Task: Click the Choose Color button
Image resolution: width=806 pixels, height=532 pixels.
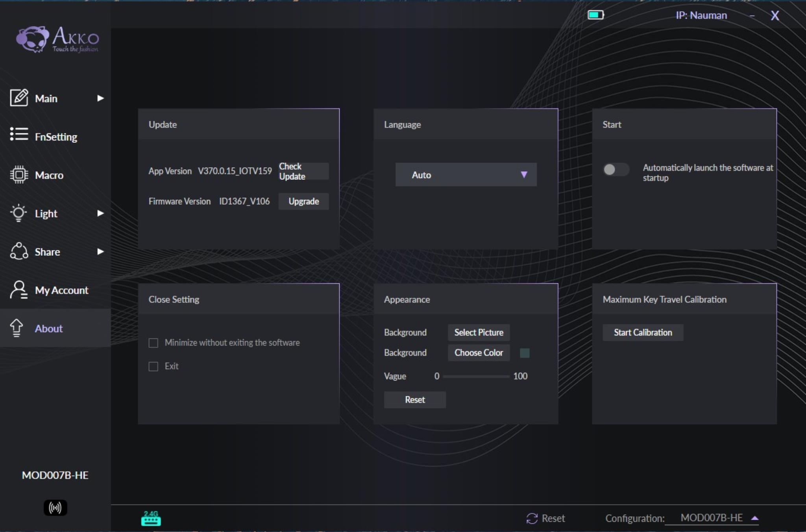Action: [x=479, y=353]
